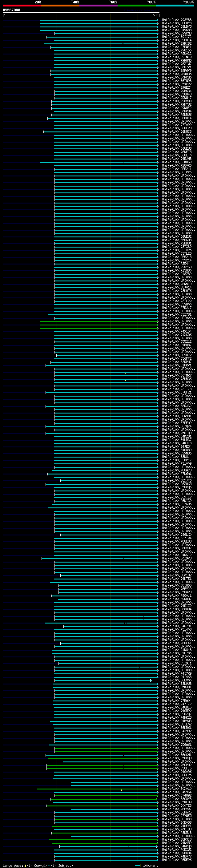Open hit UniRef100_B9RIB2
The height and width of the screenshot is (868, 197).
click(x=177, y=43)
